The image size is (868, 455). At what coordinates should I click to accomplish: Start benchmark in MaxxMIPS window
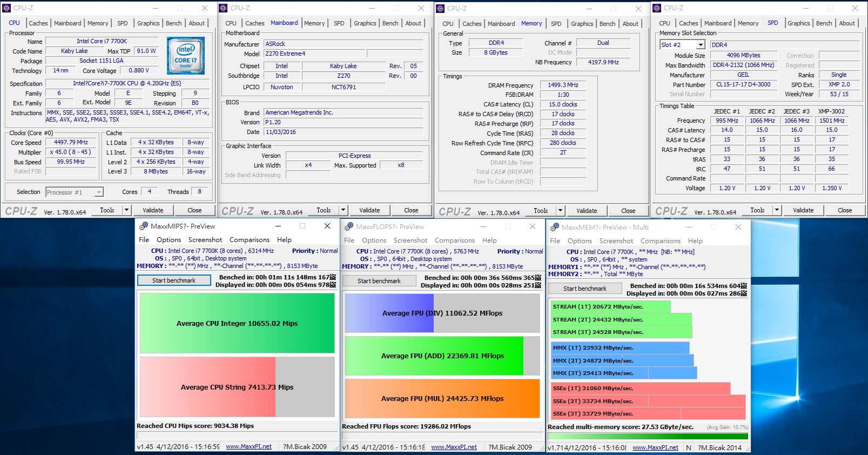(x=174, y=280)
